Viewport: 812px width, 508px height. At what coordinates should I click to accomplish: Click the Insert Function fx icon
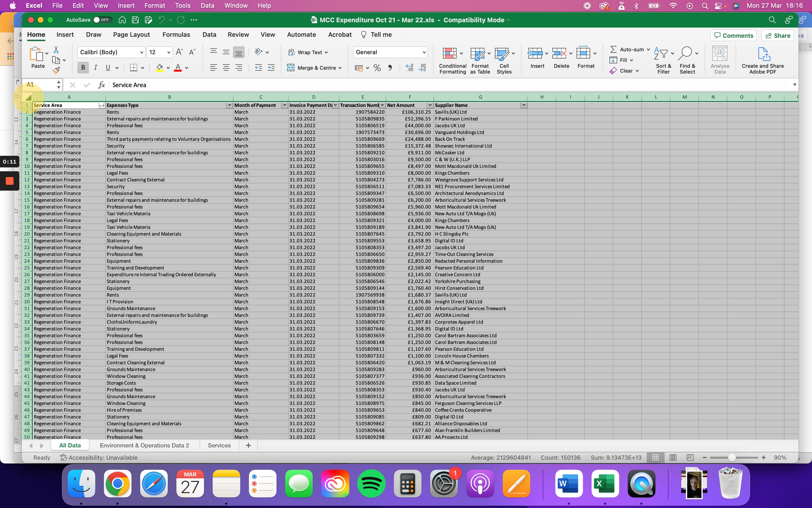point(101,85)
